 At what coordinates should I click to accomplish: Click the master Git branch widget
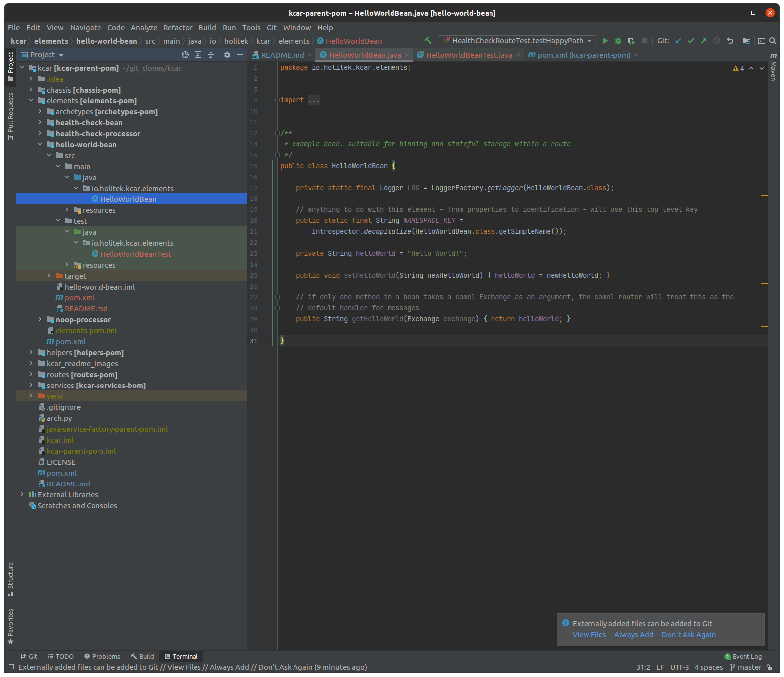(x=745, y=667)
